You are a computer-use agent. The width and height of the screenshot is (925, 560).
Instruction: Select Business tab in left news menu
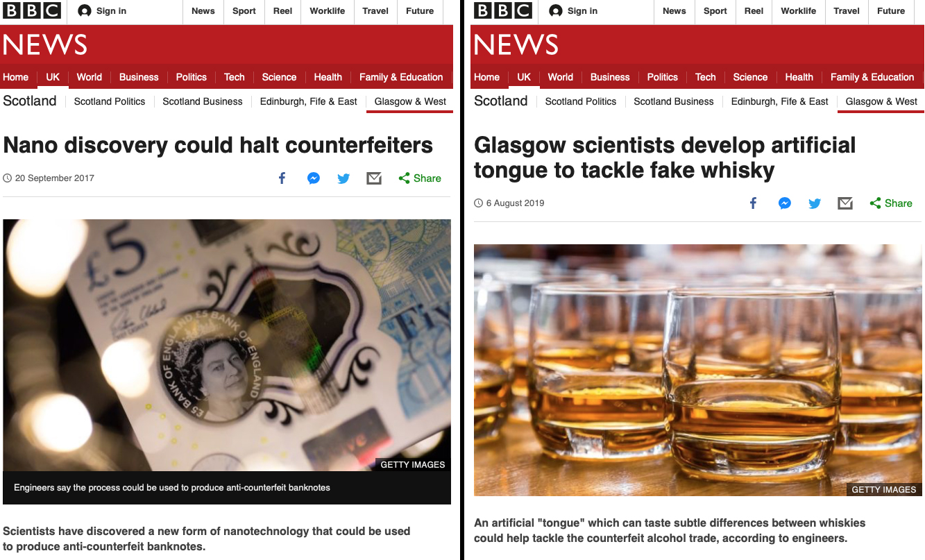coord(139,77)
